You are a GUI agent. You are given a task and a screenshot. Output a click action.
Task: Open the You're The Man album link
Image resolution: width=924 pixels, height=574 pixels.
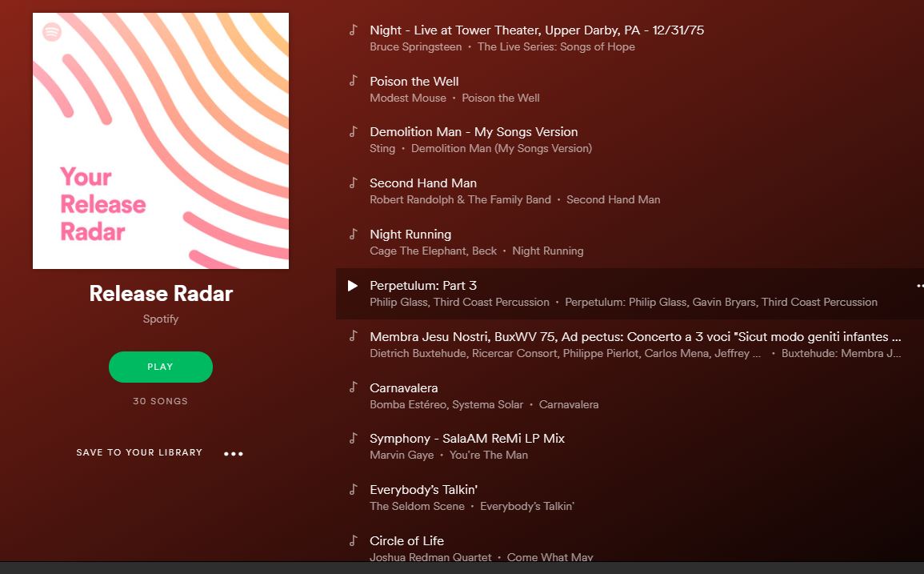coord(489,455)
